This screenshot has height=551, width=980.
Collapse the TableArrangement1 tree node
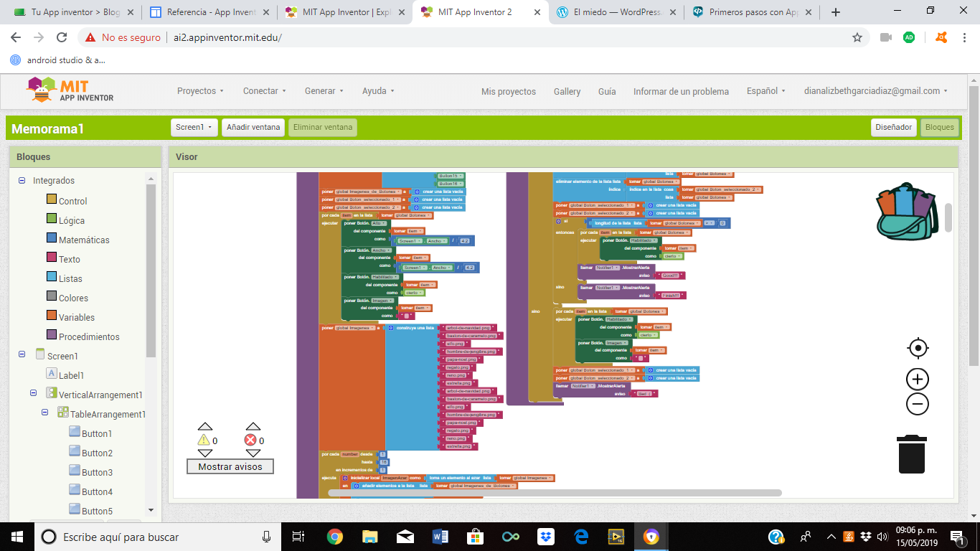[45, 413]
